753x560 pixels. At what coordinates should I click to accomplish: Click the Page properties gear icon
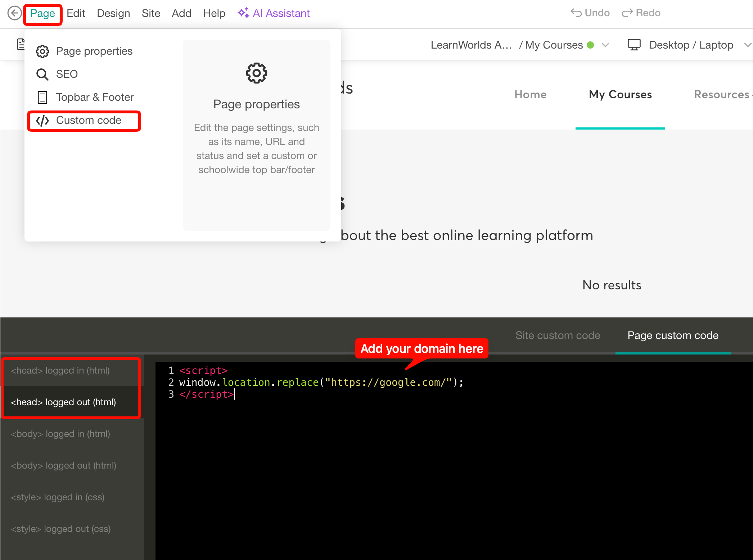(42, 51)
